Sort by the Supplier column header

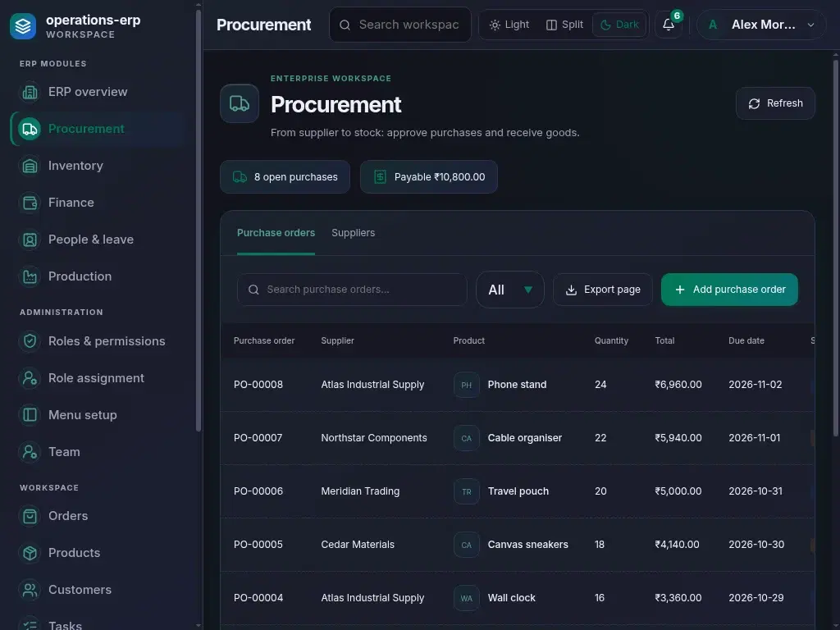[337, 340]
